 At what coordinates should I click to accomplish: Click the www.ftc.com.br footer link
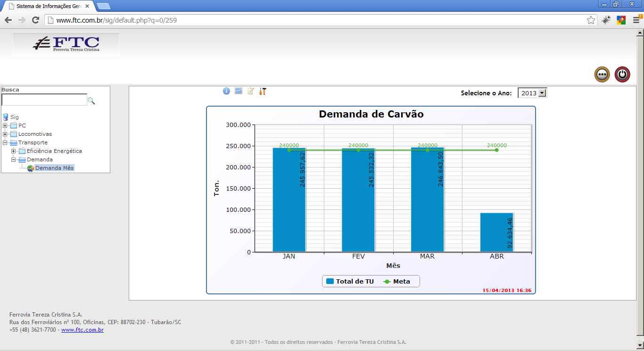(83, 330)
